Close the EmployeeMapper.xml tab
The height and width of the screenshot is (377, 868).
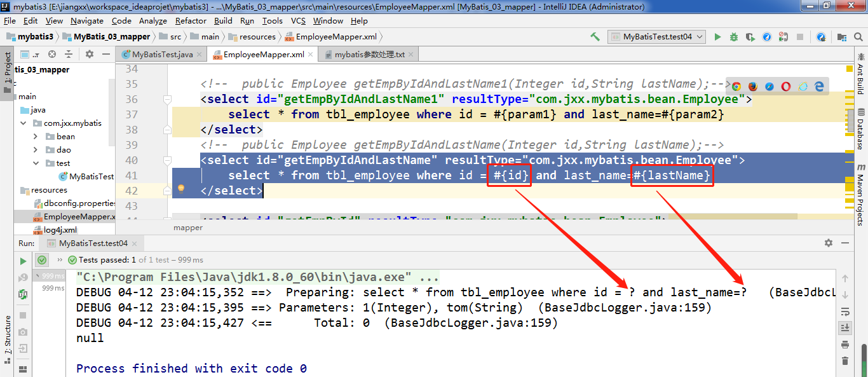pos(310,55)
